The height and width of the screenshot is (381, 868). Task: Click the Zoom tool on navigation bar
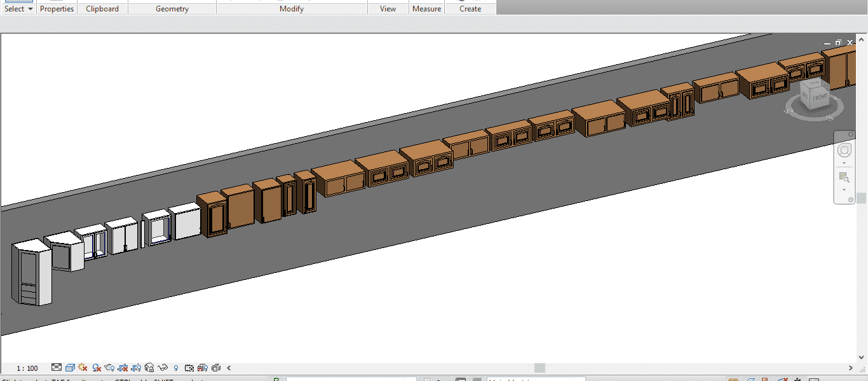click(x=844, y=177)
